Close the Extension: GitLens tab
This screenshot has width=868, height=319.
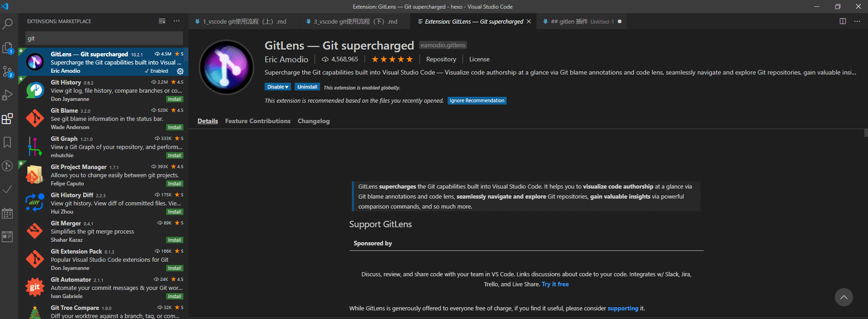click(529, 21)
